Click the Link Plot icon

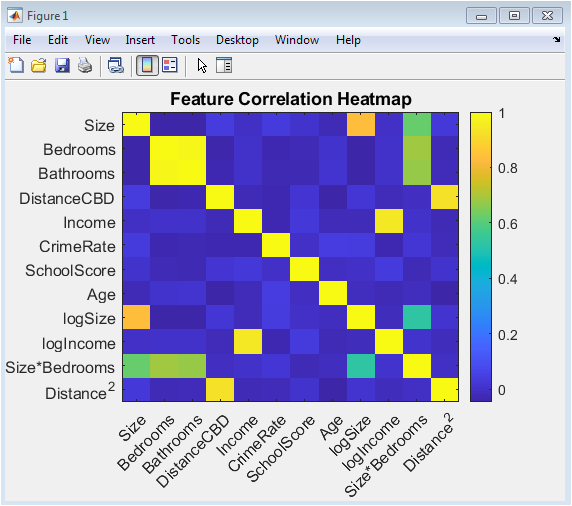pos(116,66)
